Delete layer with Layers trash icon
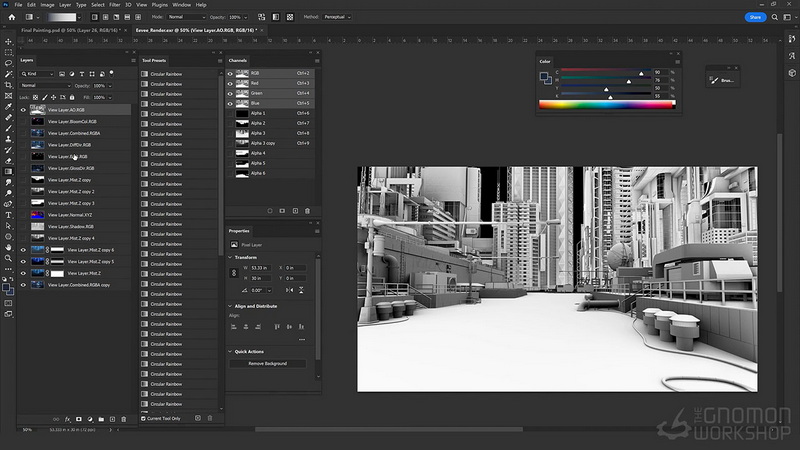Image resolution: width=800 pixels, height=450 pixels. (123, 419)
